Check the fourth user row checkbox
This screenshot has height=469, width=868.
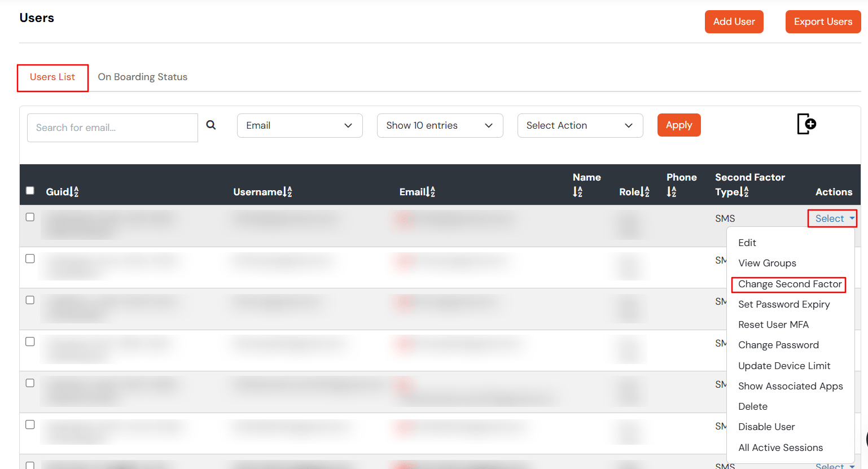tap(30, 342)
